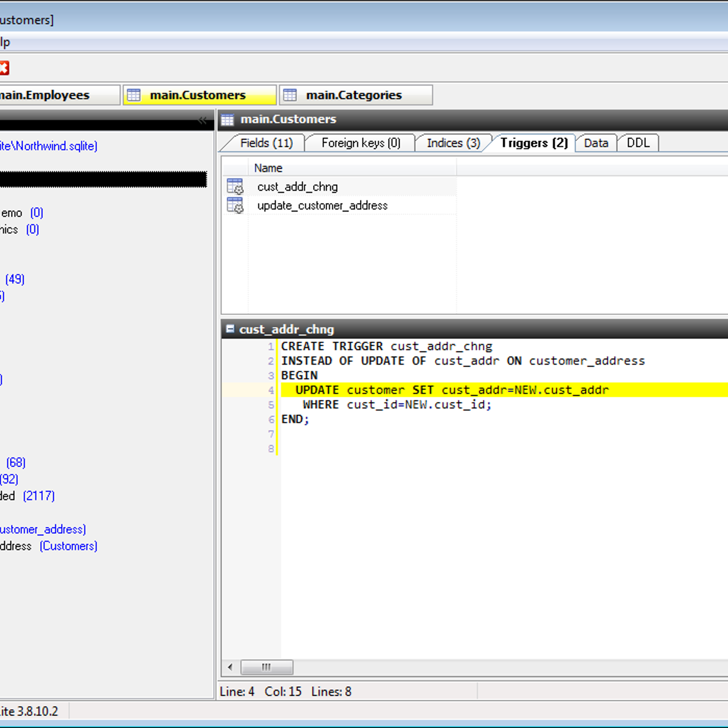Select the tree item with count (49)

(15, 279)
